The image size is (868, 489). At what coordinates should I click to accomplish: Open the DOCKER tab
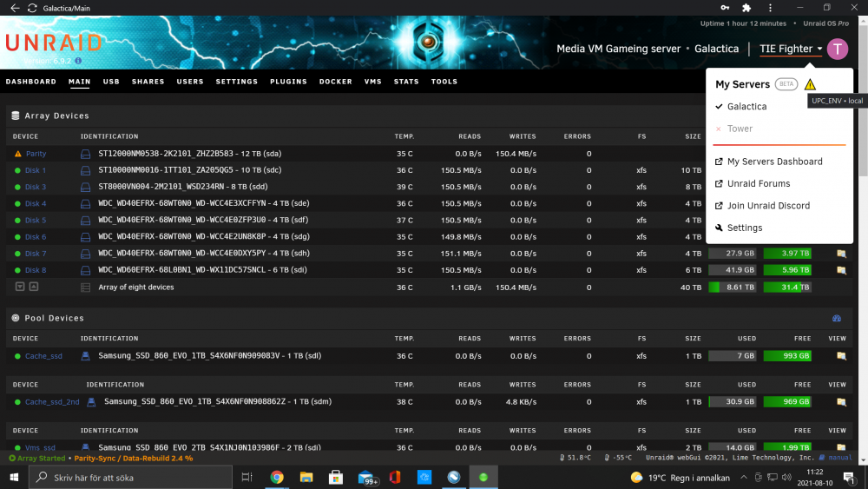click(335, 82)
